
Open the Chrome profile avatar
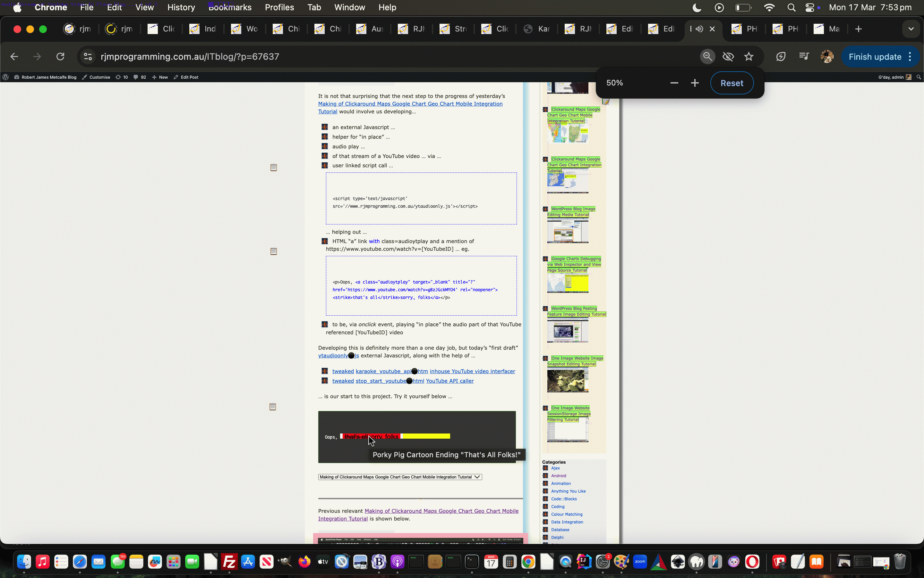(827, 57)
